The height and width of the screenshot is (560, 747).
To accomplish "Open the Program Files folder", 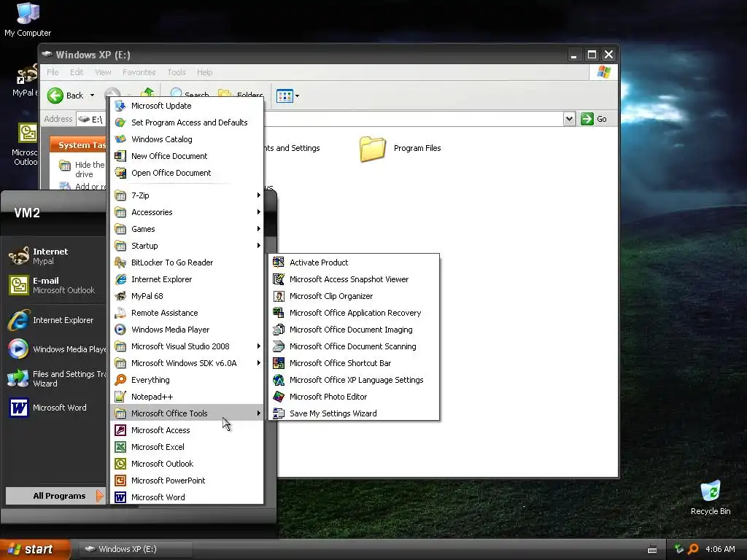I will pyautogui.click(x=400, y=149).
